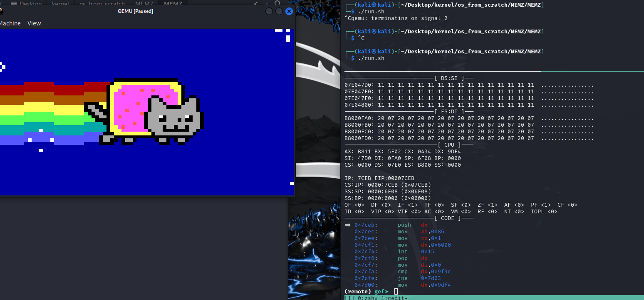
Task: Select the kernel breadcrumb in file manager
Action: (x=60, y=3)
